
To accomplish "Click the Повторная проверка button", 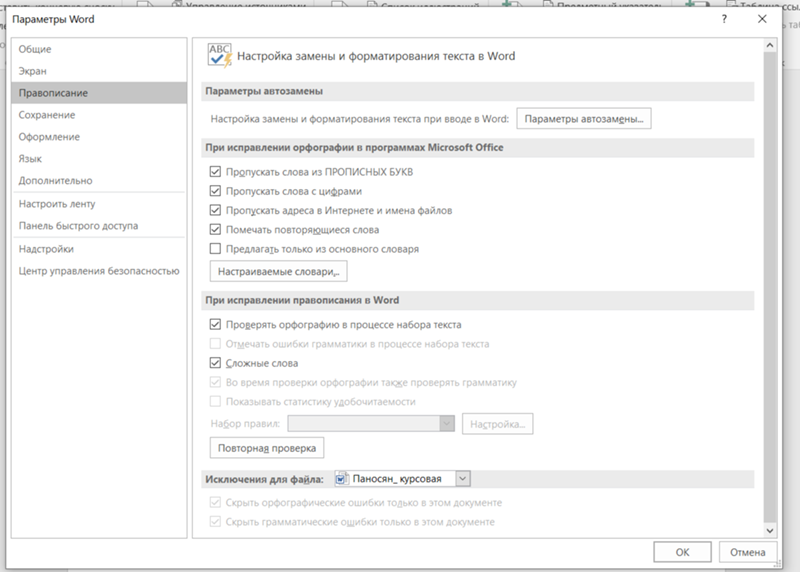I will pyautogui.click(x=267, y=448).
